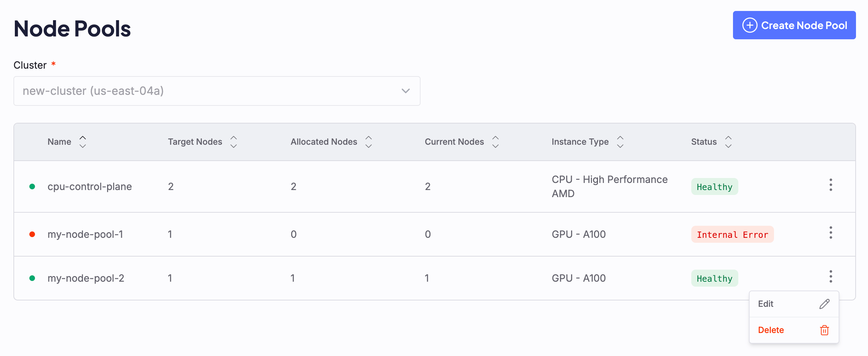Click GPU - A100 in my-node-pool-1 row

pyautogui.click(x=579, y=234)
